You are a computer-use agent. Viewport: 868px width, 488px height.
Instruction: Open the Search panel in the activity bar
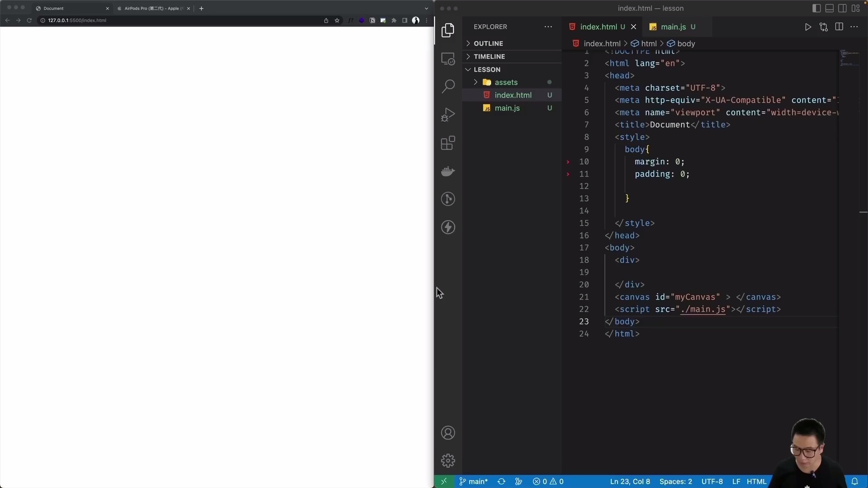pos(448,86)
